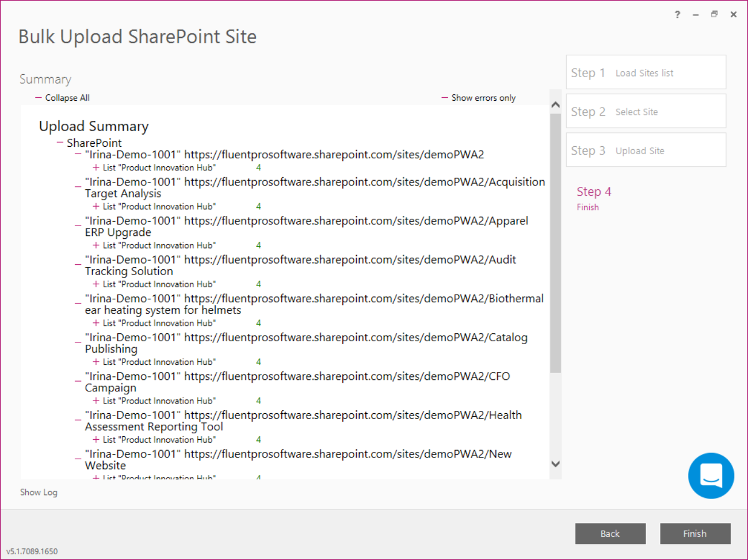
Task: Click the Bulk Upload SharePoint Site title
Action: point(138,37)
